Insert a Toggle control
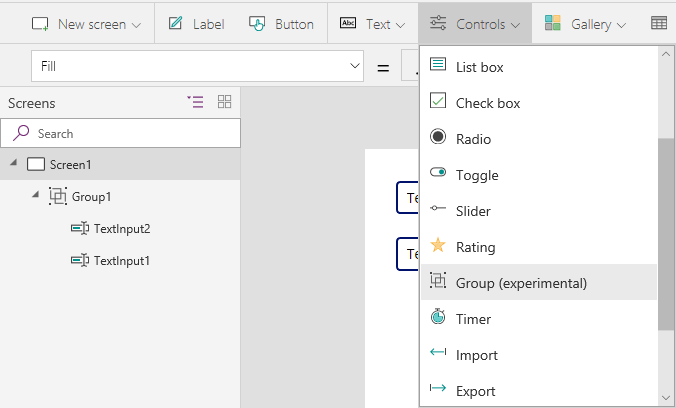676x408 pixels. click(476, 175)
